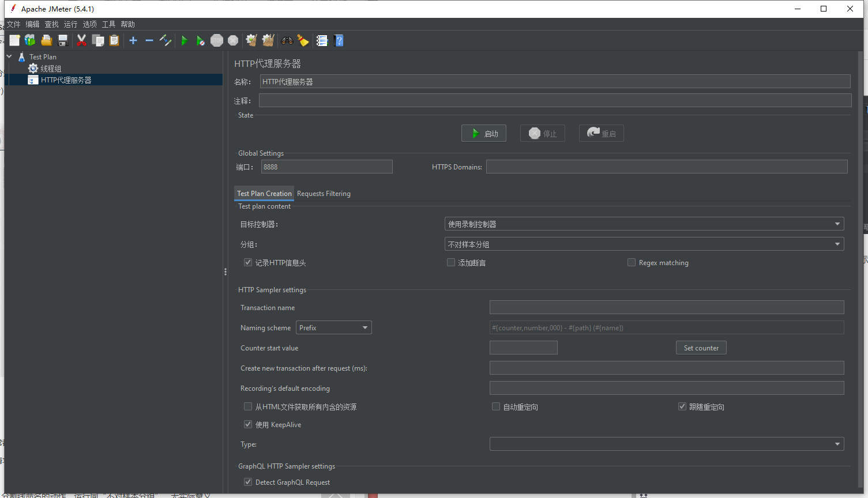Open Naming scheme Prefix dropdown
The image size is (868, 498).
334,327
